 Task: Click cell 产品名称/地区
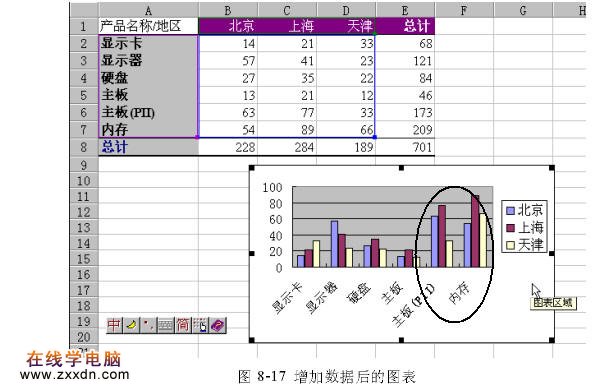tap(148, 26)
